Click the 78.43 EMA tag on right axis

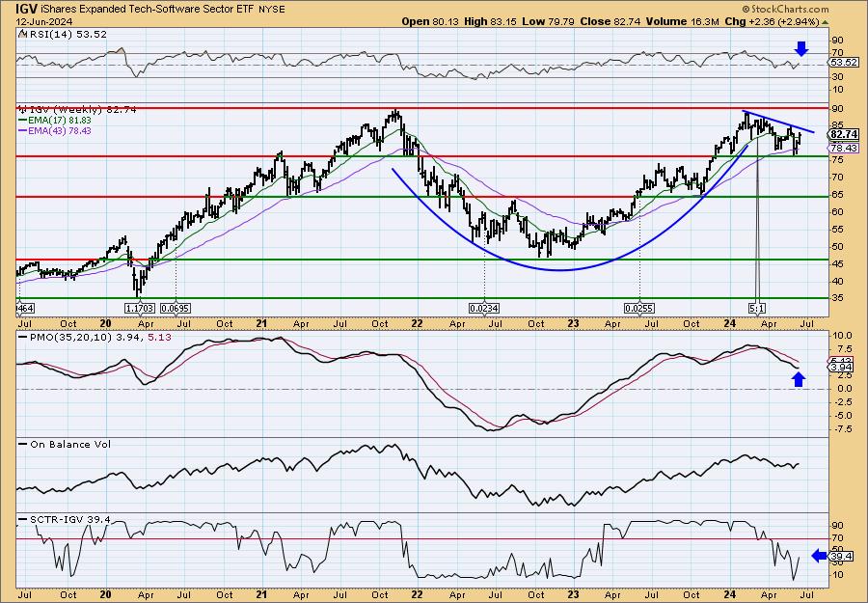tap(844, 149)
